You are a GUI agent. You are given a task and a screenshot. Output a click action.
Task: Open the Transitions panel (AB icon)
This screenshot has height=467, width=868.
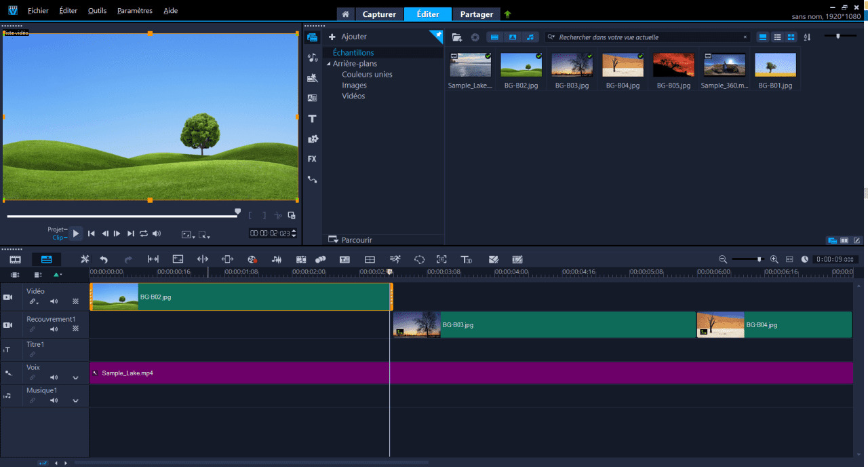pos(312,98)
